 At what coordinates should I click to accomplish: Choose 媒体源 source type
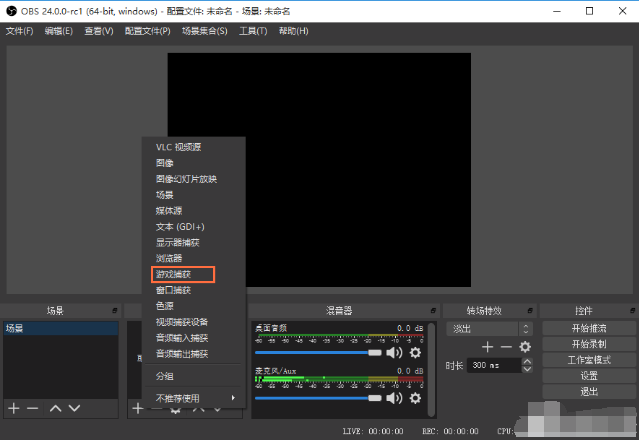click(x=169, y=211)
